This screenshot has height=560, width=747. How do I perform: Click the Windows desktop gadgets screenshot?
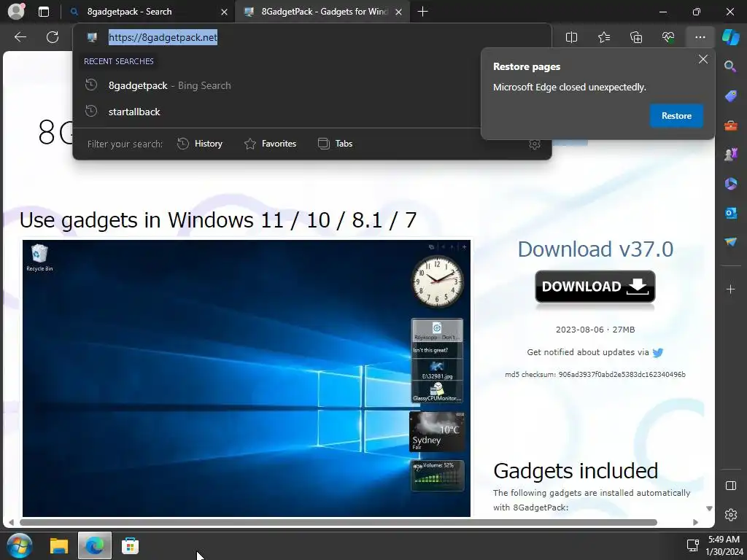[247, 378]
